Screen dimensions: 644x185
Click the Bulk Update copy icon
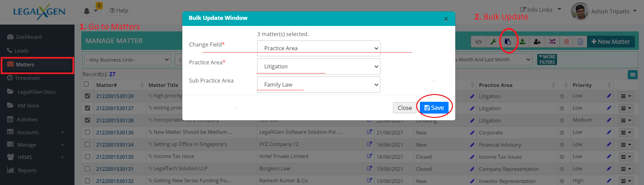click(508, 42)
